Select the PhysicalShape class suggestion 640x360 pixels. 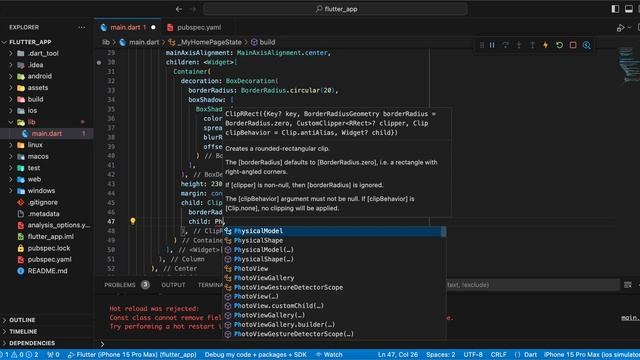point(334,240)
